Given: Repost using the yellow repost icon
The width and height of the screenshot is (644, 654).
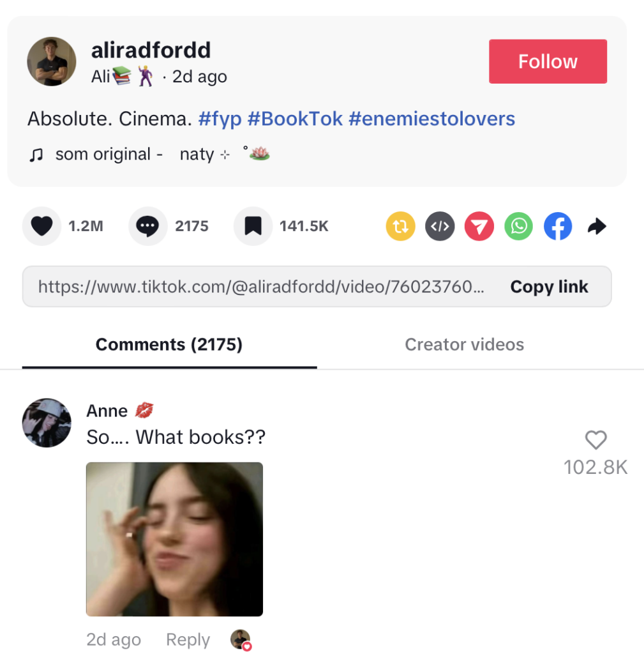Looking at the screenshot, I should pyautogui.click(x=401, y=226).
